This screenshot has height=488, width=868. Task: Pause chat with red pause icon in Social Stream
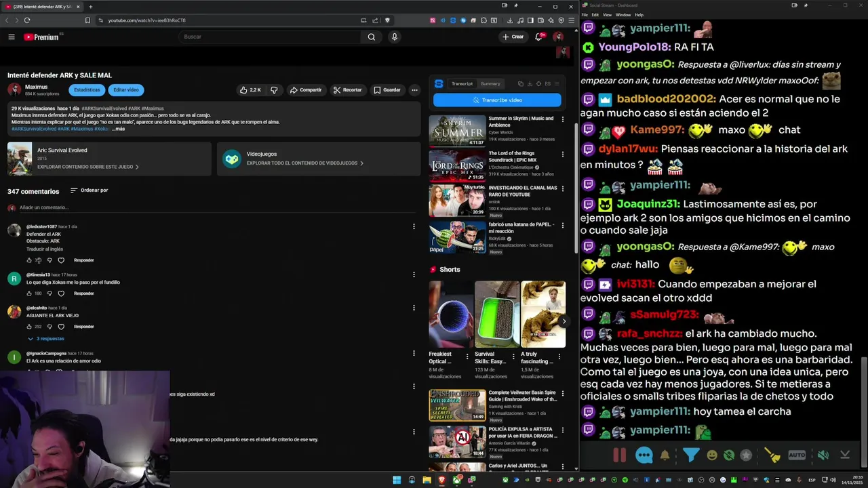pos(619,455)
